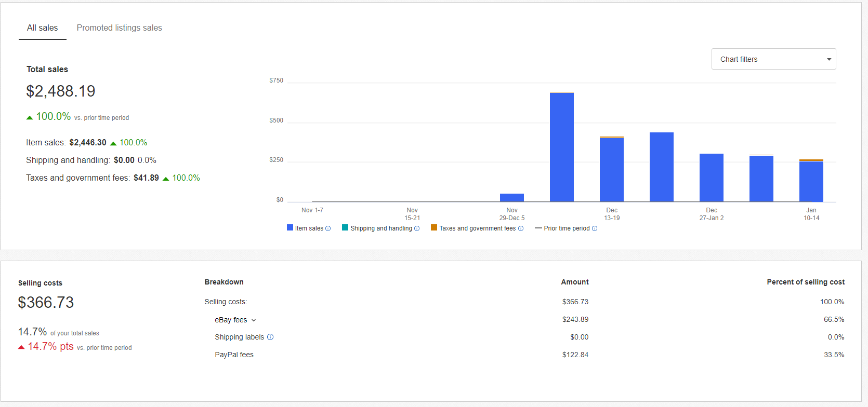The height and width of the screenshot is (407, 868).
Task: Click the small Nov 29-Dec 5 bar
Action: [512, 197]
